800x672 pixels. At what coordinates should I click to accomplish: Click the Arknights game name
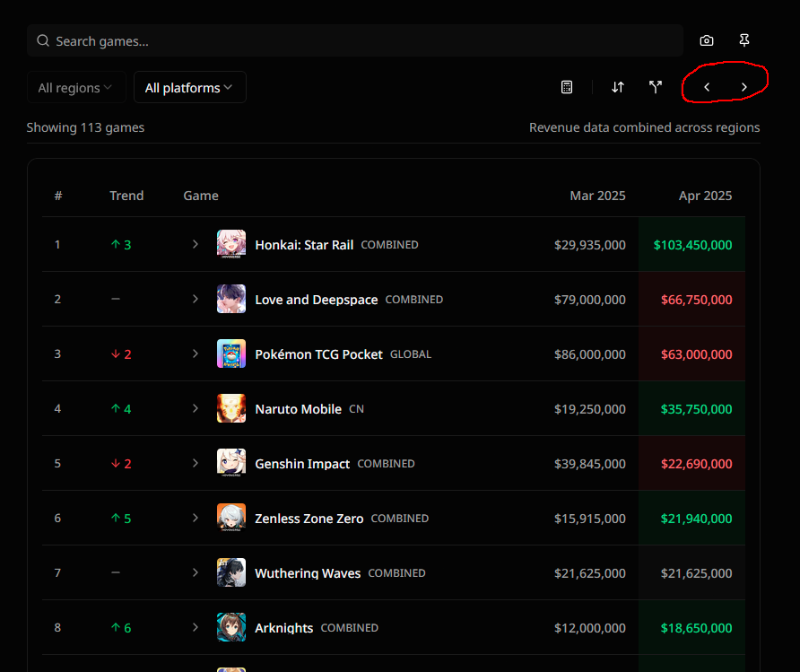[283, 628]
